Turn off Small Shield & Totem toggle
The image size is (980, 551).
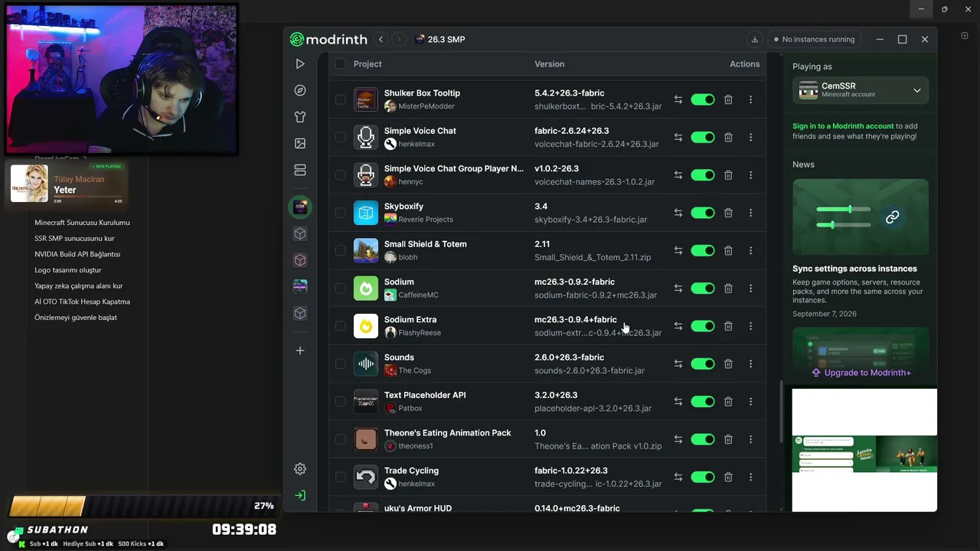point(703,250)
